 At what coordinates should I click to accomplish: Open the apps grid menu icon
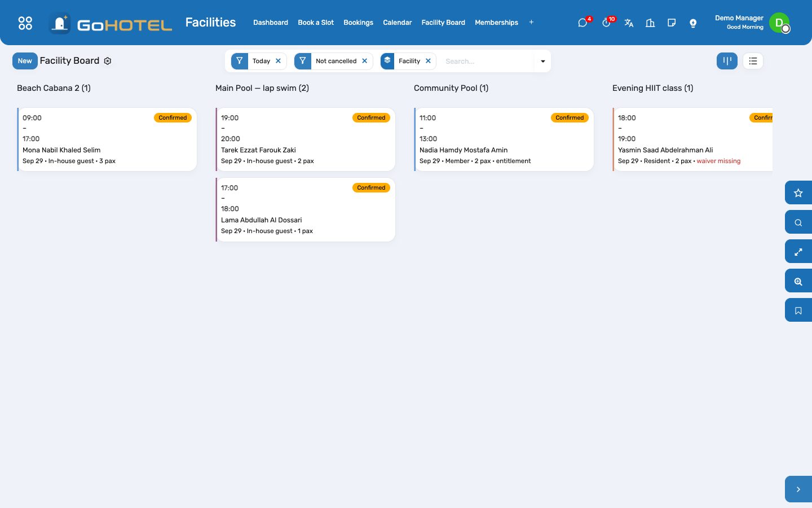[x=25, y=23]
